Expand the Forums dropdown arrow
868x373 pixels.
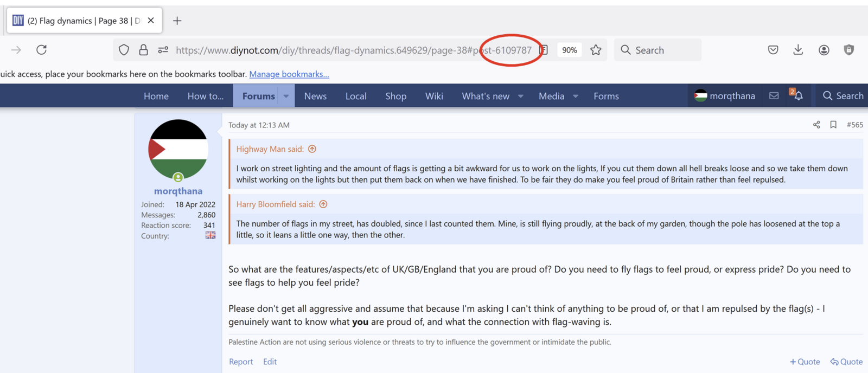[x=286, y=96]
